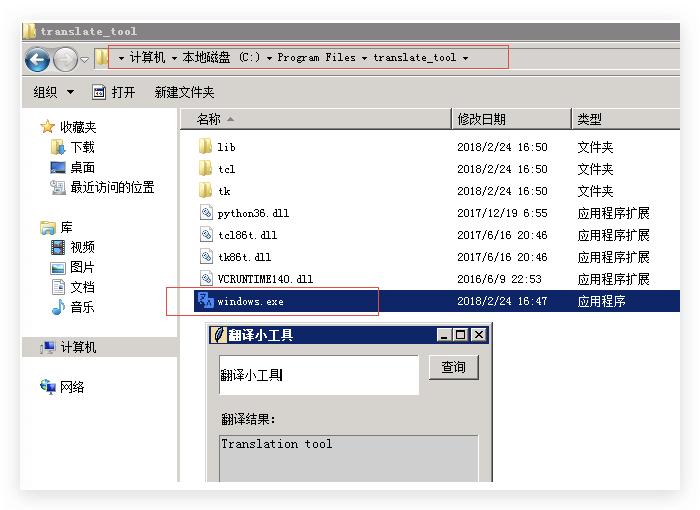Screen dimensions: 700x510
Task: Sort files by 类型 column header
Action: [626, 119]
